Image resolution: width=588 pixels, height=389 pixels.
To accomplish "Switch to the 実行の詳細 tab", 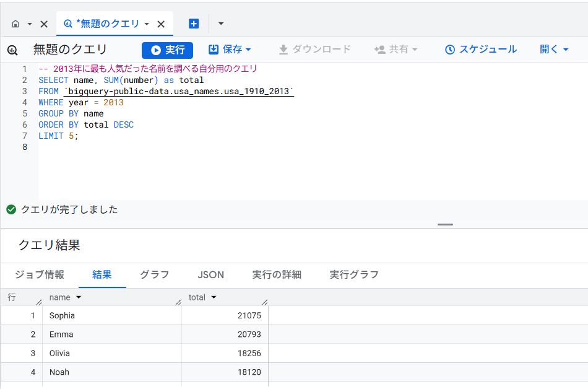I will click(277, 274).
